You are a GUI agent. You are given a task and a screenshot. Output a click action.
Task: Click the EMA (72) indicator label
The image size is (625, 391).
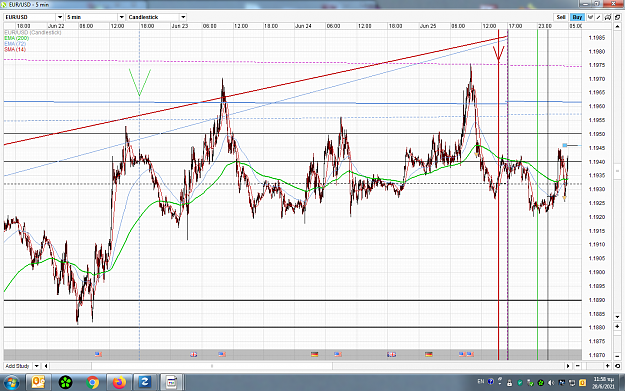pyautogui.click(x=15, y=43)
